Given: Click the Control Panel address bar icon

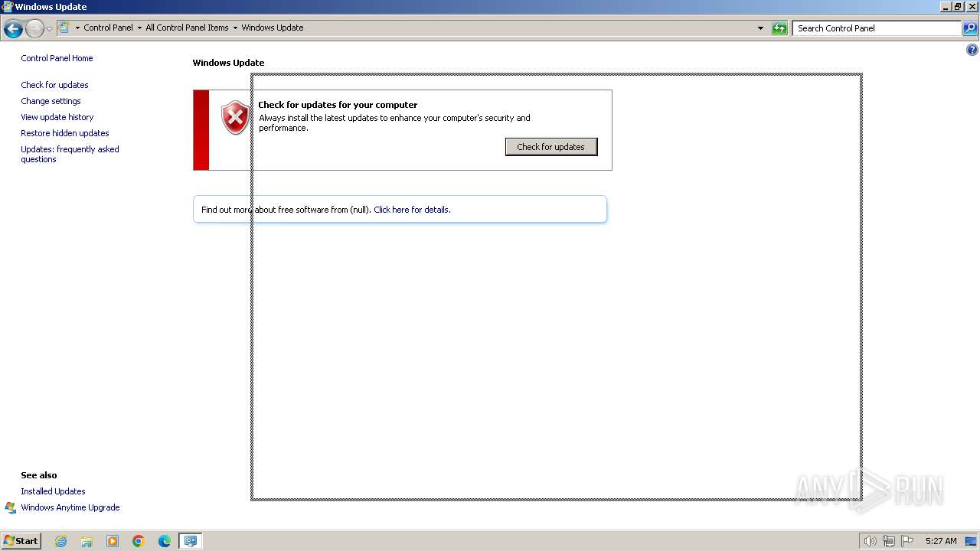Looking at the screenshot, I should (x=64, y=28).
